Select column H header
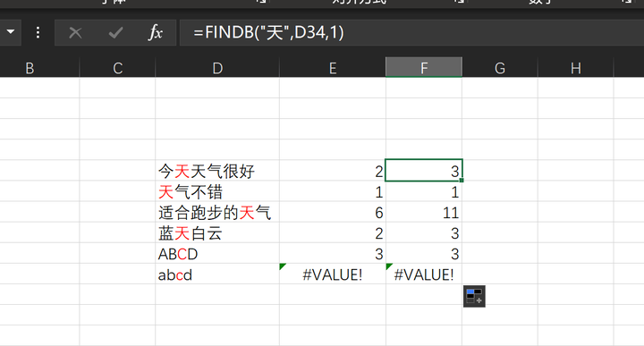 576,67
